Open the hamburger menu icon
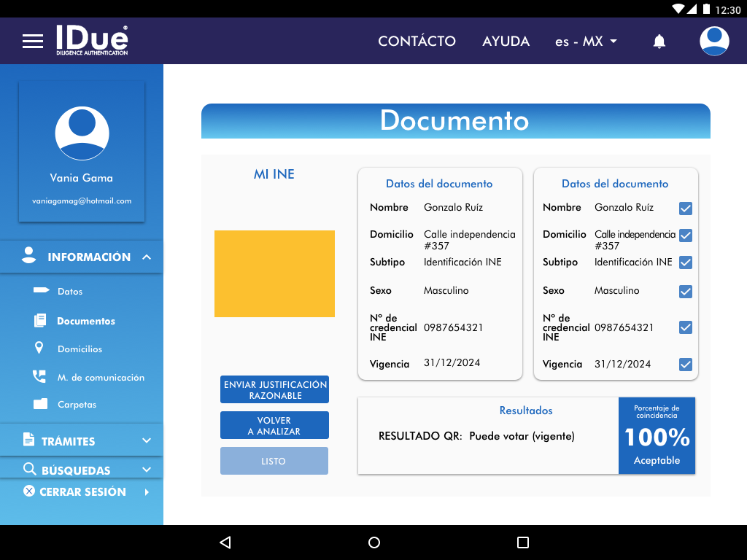This screenshot has width=747, height=560. 33,41
